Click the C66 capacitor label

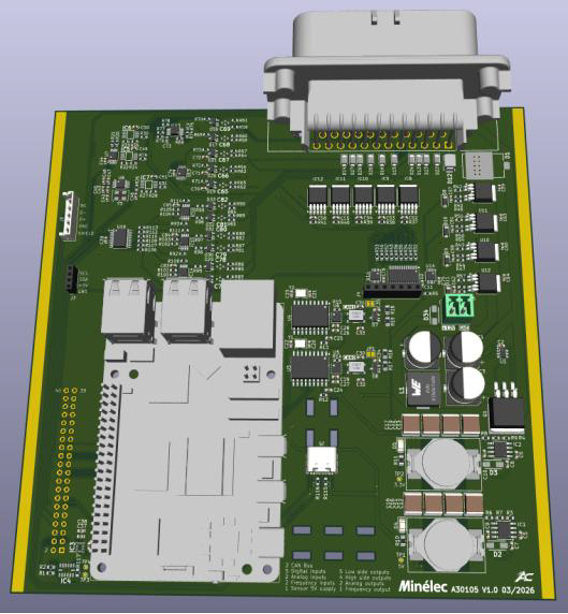223,176
